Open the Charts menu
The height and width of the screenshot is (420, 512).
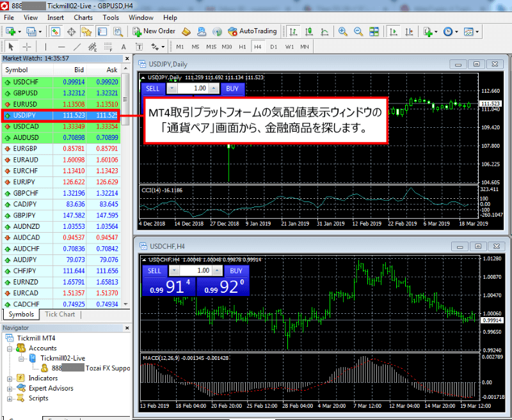pyautogui.click(x=83, y=17)
